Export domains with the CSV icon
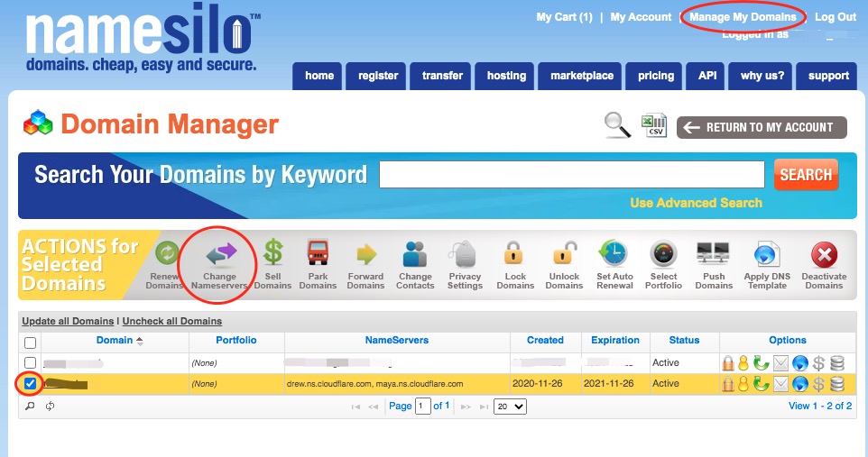This screenshot has width=868, height=457. 654,125
